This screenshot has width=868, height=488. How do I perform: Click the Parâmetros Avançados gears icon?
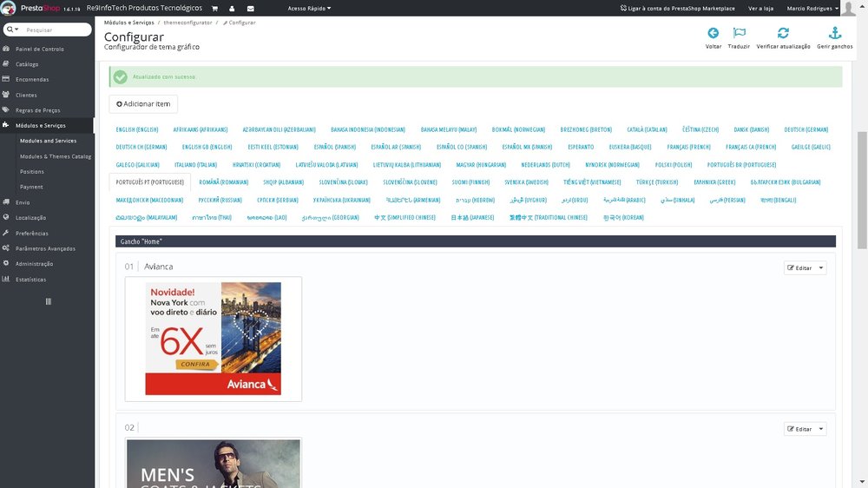click(x=6, y=248)
